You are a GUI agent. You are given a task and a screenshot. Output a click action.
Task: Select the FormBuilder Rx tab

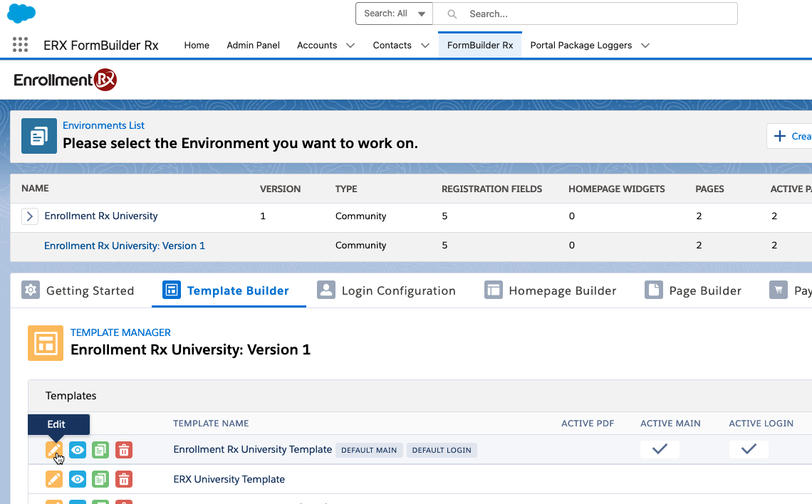480,46
